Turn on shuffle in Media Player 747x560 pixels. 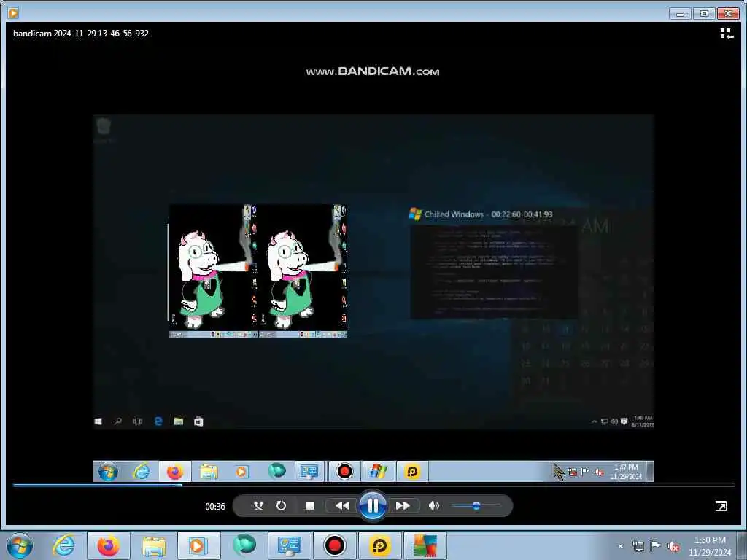pyautogui.click(x=258, y=506)
